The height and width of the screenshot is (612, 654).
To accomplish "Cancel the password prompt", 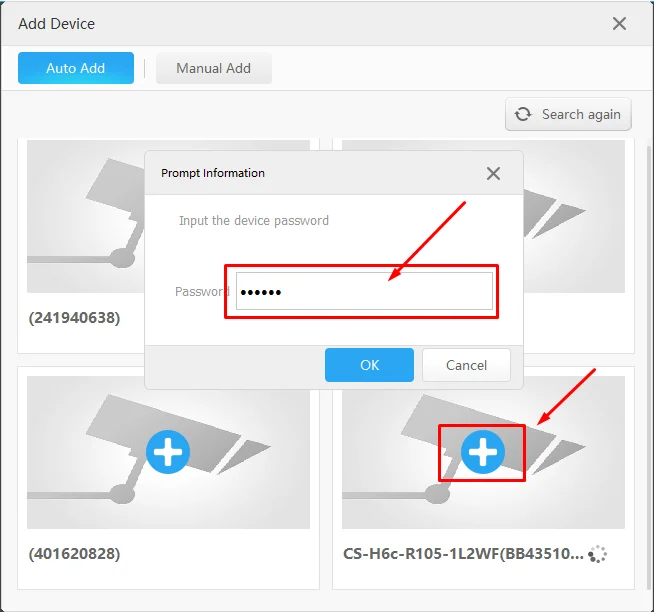I will pyautogui.click(x=466, y=365).
